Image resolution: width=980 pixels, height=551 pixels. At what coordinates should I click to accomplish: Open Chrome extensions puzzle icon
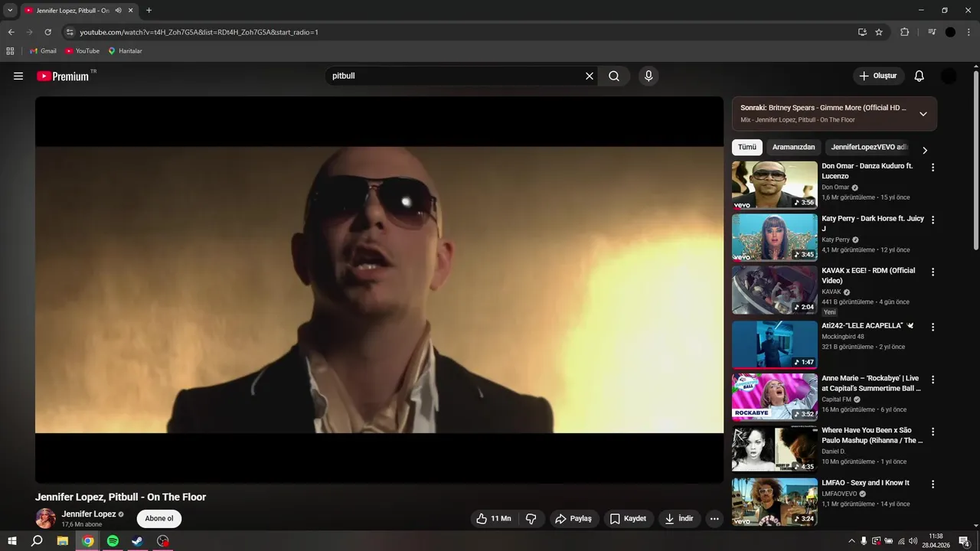click(x=904, y=32)
